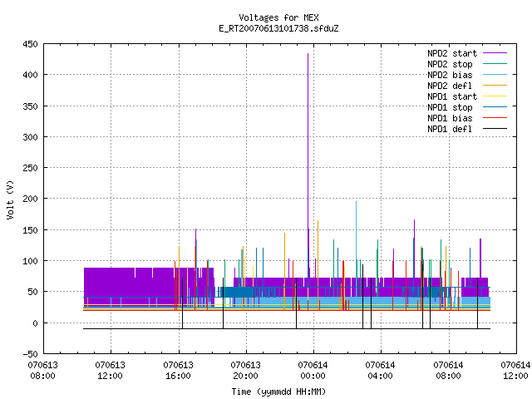Click the 400 y-axis tick label
Image resolution: width=532 pixels, height=399 pixels.
pos(30,75)
